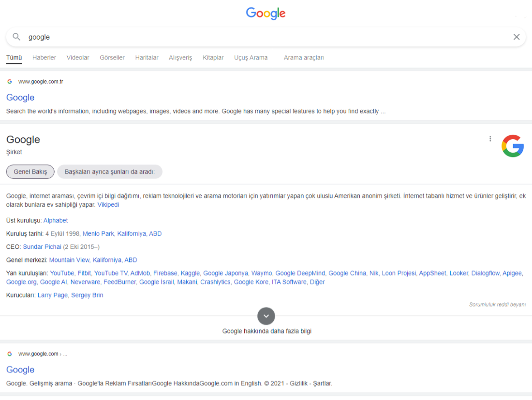Open the Sergey Brin founder link

[87, 295]
